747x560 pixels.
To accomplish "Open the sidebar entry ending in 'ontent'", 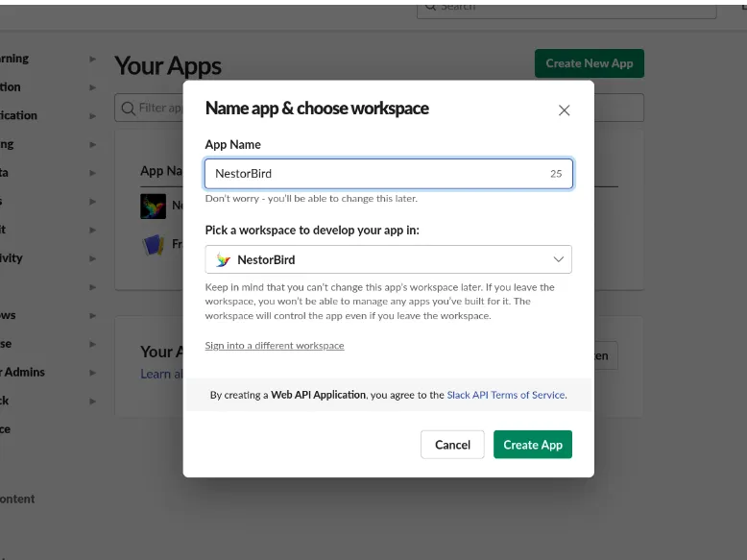I will pos(17,499).
